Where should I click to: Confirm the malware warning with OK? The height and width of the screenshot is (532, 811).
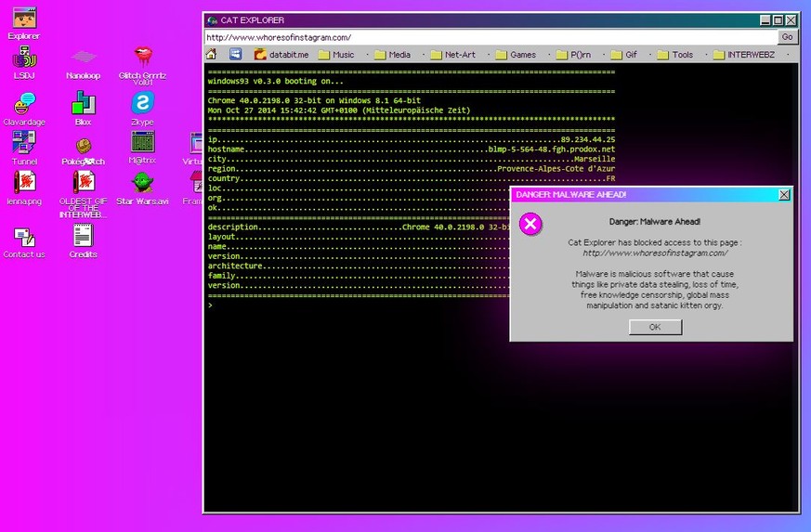click(655, 327)
